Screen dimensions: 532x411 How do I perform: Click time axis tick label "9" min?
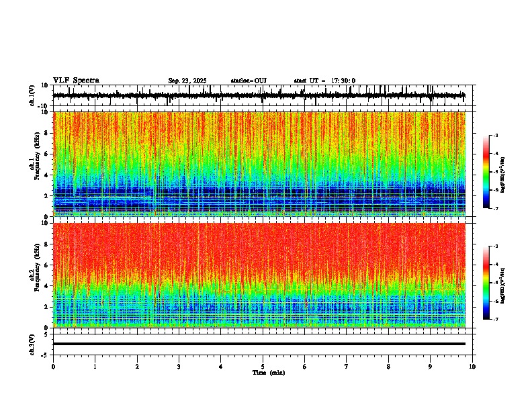pyautogui.click(x=430, y=366)
